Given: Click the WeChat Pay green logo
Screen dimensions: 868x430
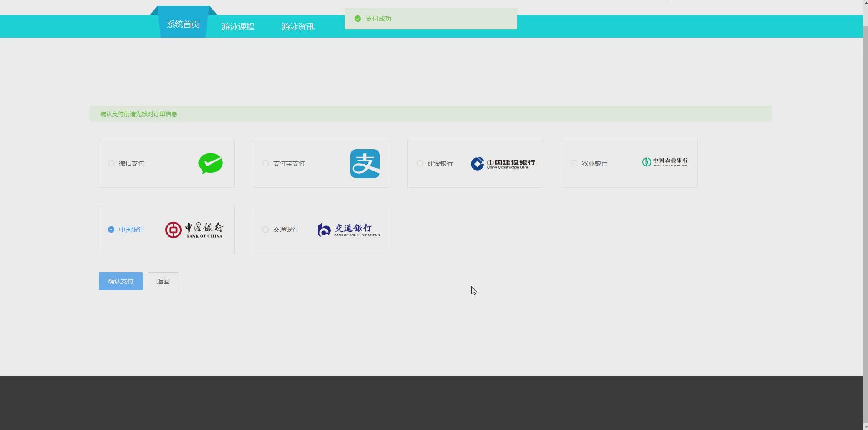Looking at the screenshot, I should point(211,164).
